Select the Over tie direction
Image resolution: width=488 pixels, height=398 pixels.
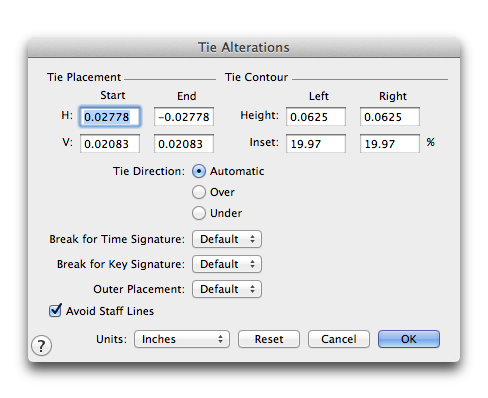click(x=199, y=192)
